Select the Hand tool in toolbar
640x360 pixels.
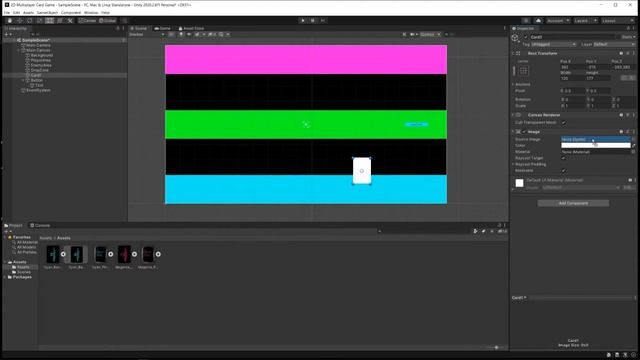pos(9,20)
